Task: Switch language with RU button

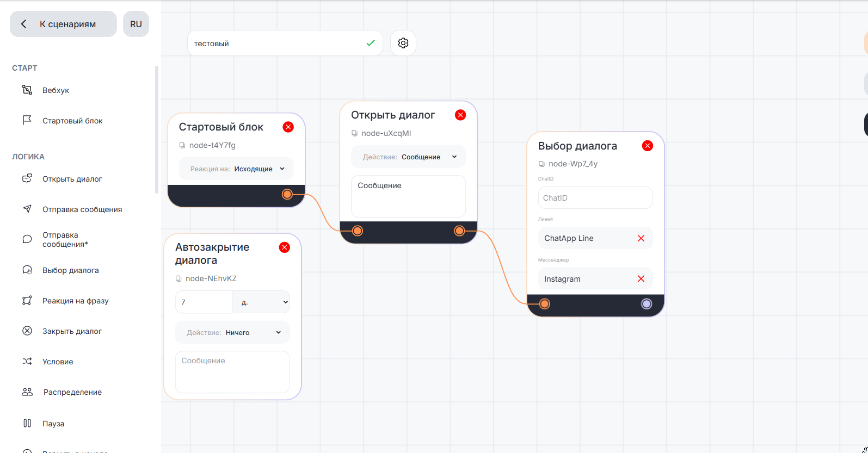Action: (136, 24)
